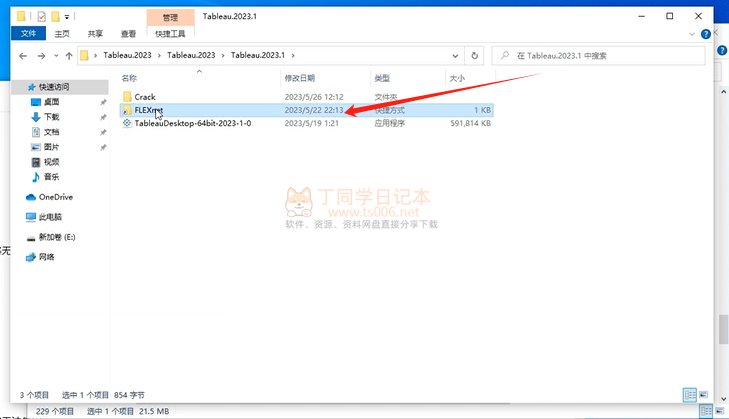Open 视频 in navigation pane
This screenshot has height=419, width=729.
pos(52,162)
